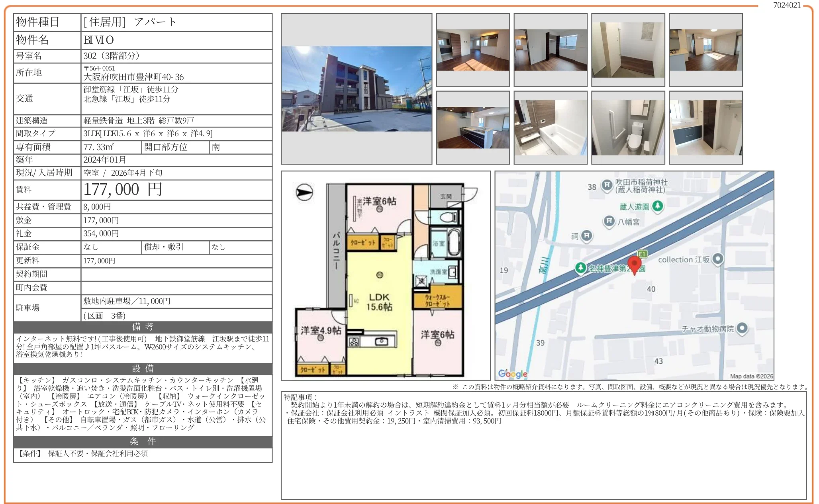The image size is (819, 504).
Task: Open the bathtub photo thumbnail
Action: (x=550, y=127)
